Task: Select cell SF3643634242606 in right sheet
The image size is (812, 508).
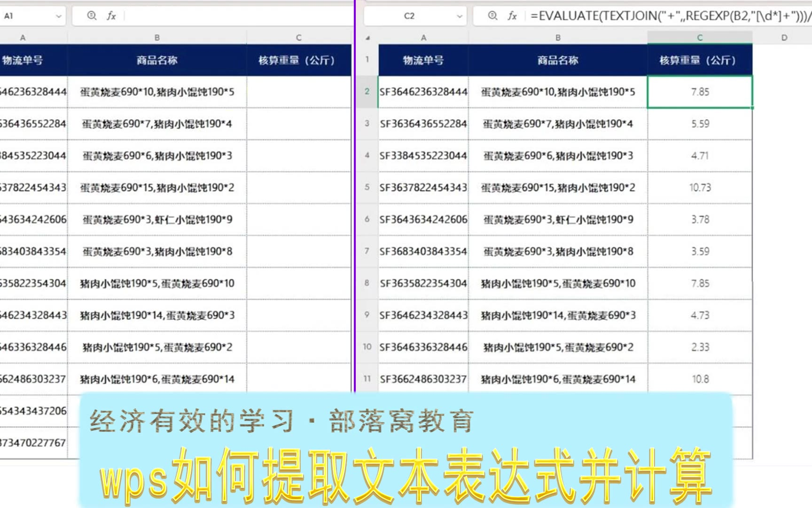Action: coord(423,219)
